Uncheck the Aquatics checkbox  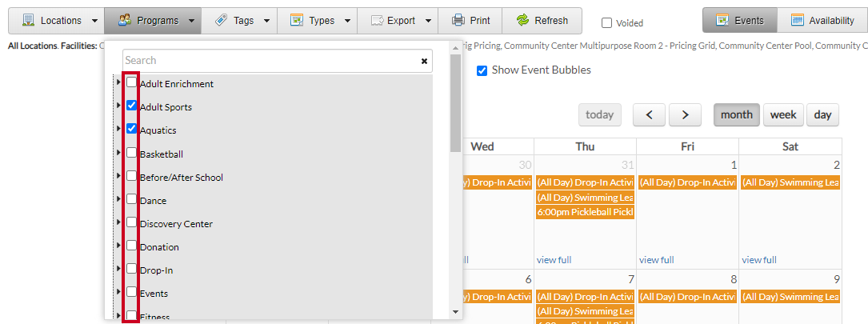click(131, 129)
